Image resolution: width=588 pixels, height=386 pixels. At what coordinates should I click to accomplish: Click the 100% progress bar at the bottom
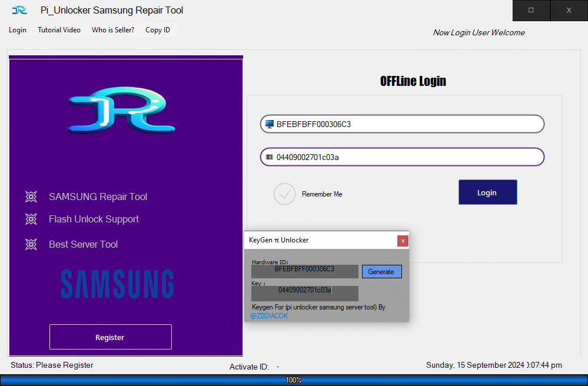point(294,380)
